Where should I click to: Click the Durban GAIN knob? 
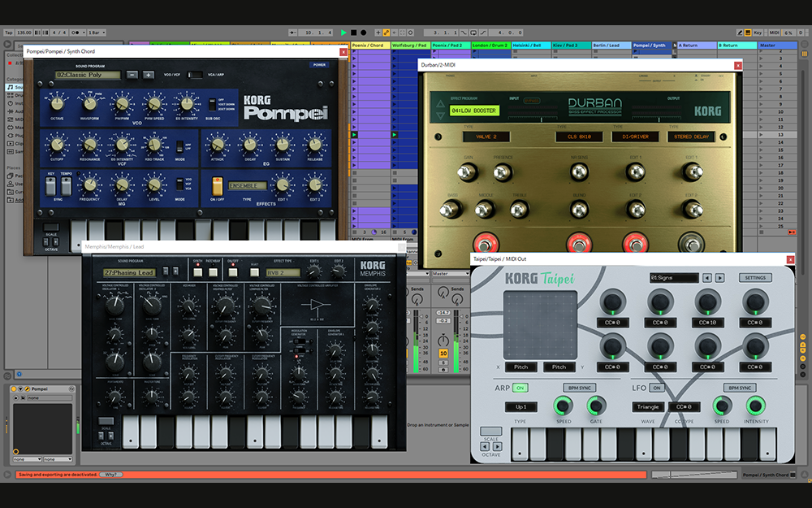coord(467,172)
